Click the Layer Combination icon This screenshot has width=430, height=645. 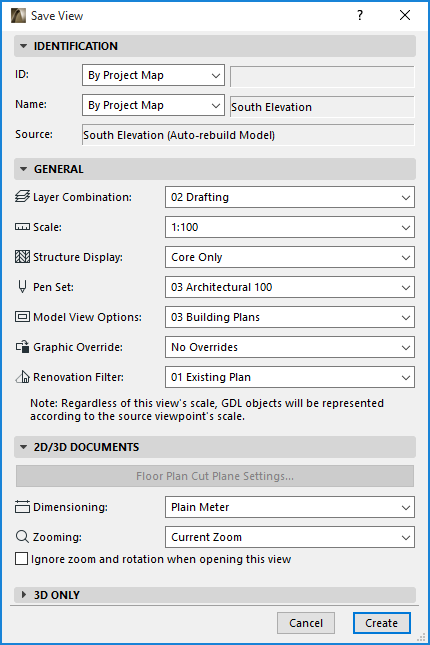22,197
